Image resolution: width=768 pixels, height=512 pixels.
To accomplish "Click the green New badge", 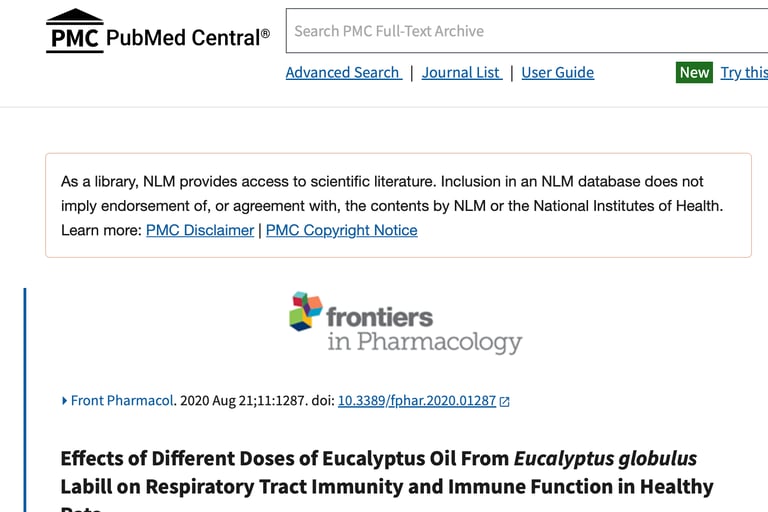I will tap(694, 72).
